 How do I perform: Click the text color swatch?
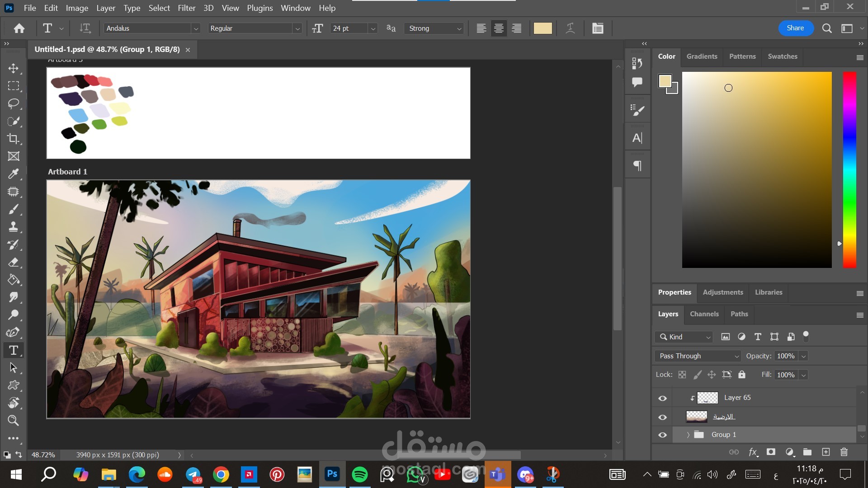[x=542, y=28]
